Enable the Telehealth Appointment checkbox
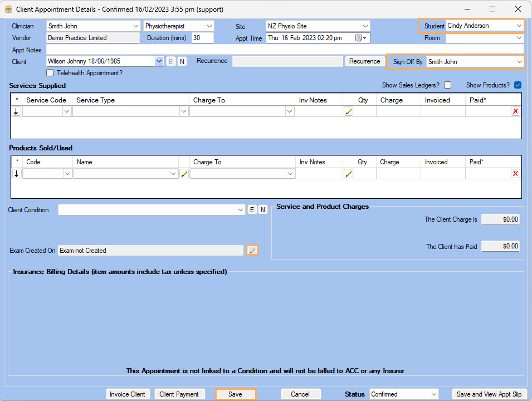 click(51, 72)
